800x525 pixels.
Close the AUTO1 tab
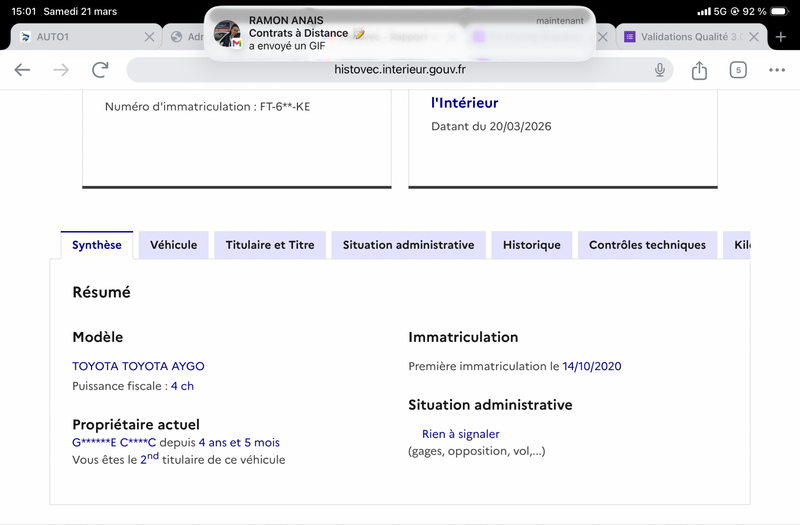[x=150, y=37]
